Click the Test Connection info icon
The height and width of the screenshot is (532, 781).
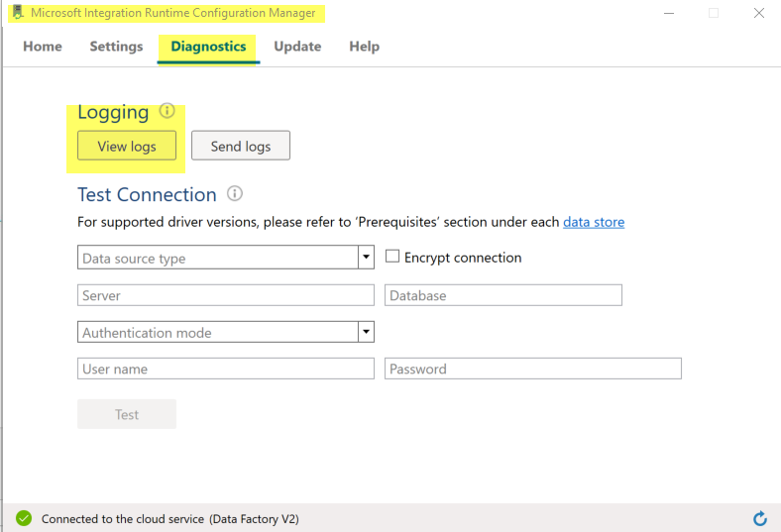tap(235, 193)
